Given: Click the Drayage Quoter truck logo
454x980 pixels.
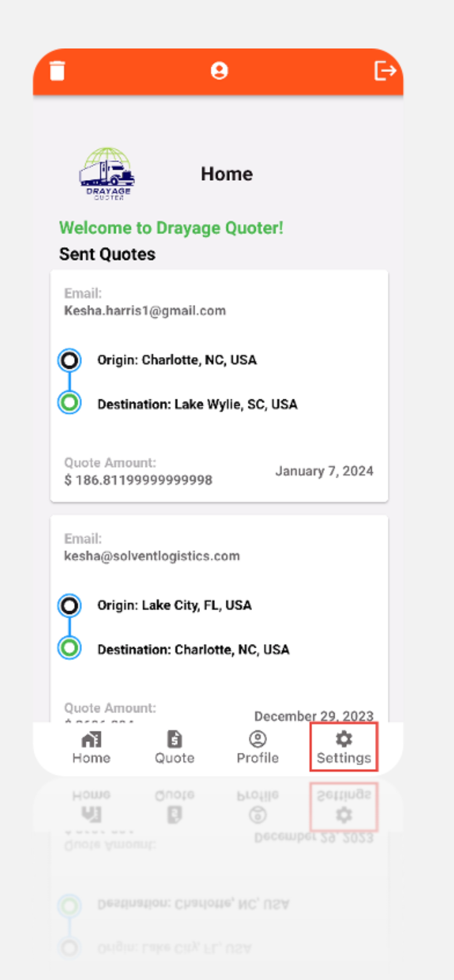Looking at the screenshot, I should (x=107, y=173).
